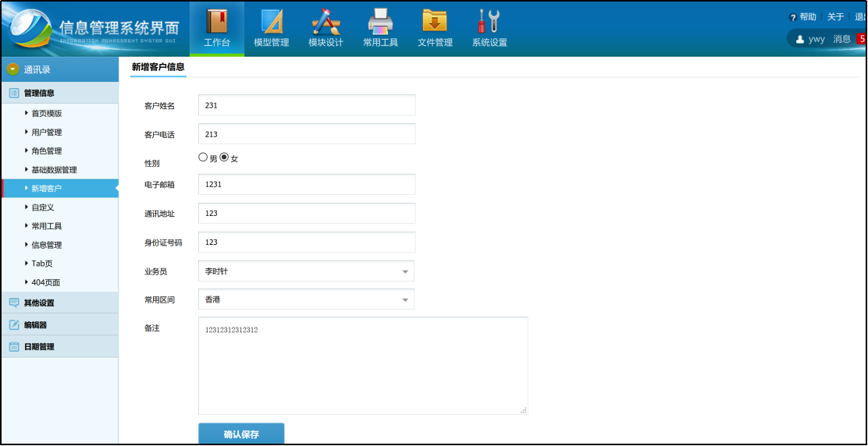This screenshot has width=868, height=446.
Task: Click the 备注 textarea resize handle
Action: [523, 410]
